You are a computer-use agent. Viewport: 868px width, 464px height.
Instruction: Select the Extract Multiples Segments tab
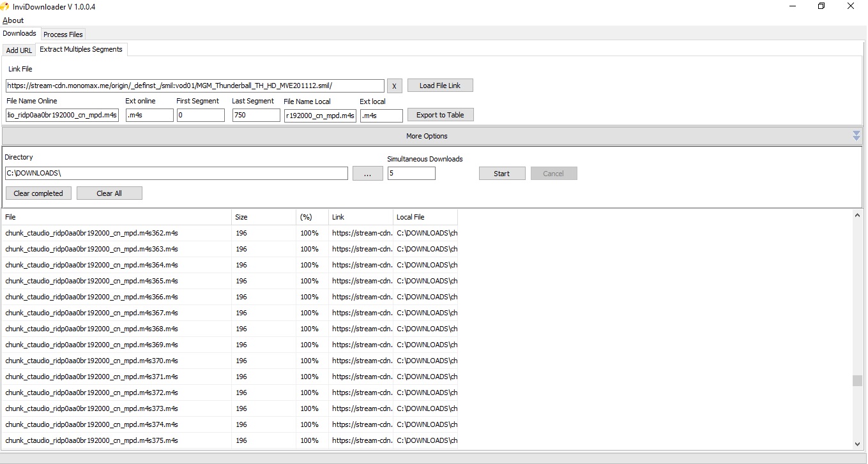pyautogui.click(x=81, y=49)
